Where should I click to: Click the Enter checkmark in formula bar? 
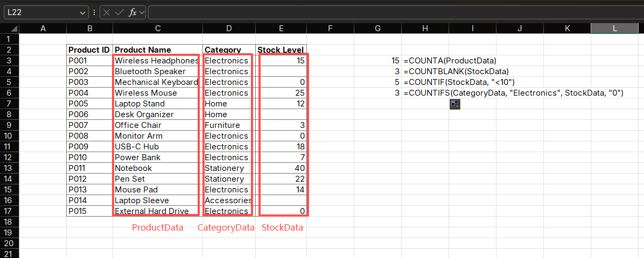coord(120,12)
